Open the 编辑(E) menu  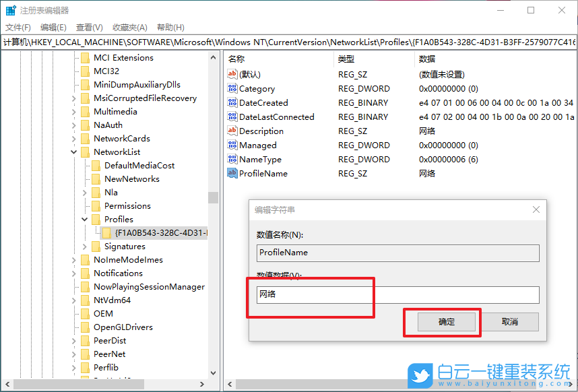53,27
